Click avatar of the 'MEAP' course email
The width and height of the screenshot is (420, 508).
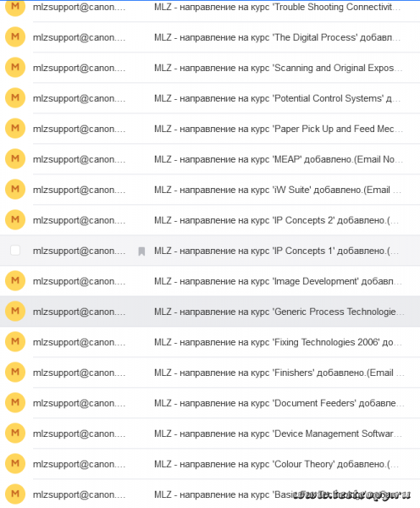[x=15, y=159]
